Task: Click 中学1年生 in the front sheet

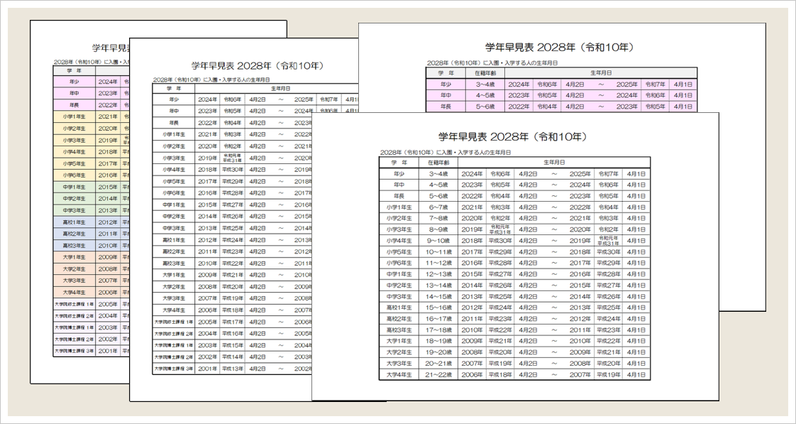Action: coord(399,274)
